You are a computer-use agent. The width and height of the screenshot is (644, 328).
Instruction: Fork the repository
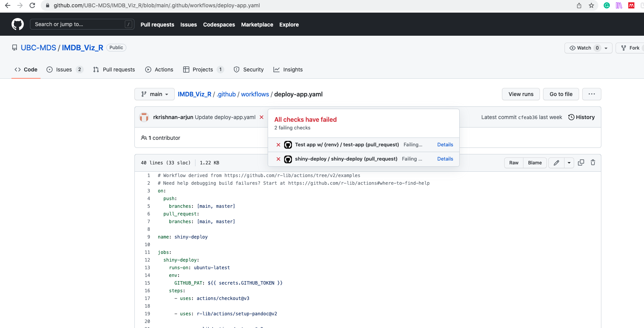[630, 48]
